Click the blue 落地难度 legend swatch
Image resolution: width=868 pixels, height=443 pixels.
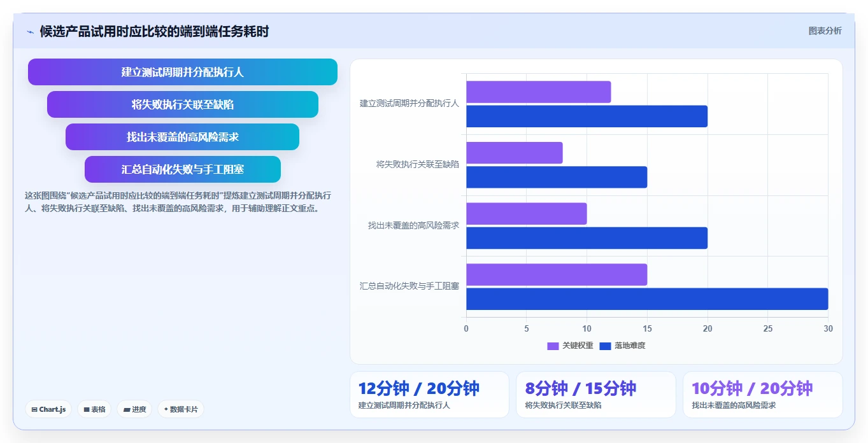(x=605, y=346)
